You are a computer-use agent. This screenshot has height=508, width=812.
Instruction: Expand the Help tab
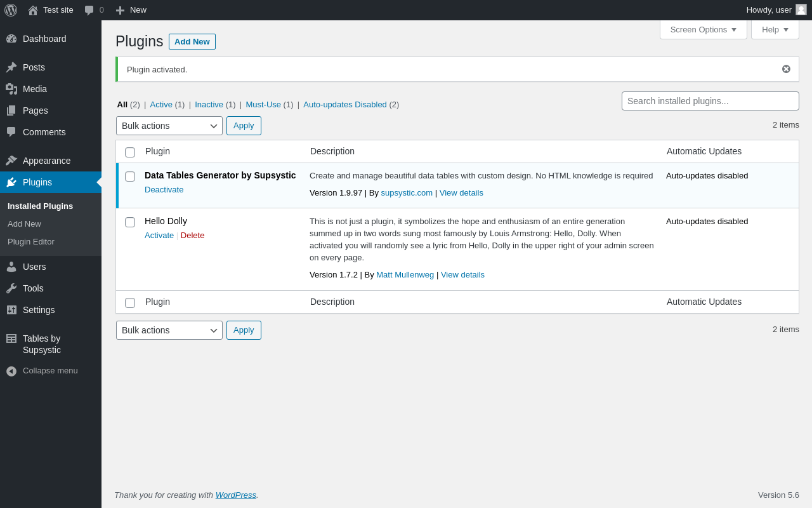click(775, 29)
